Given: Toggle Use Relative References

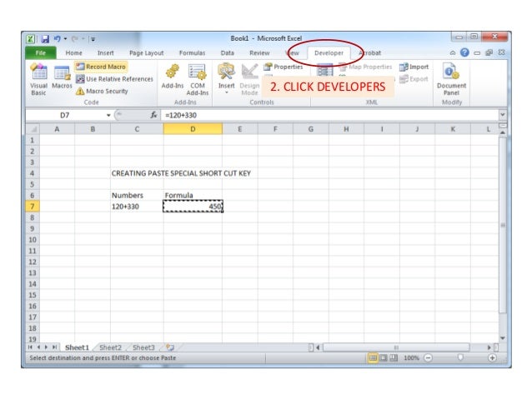Looking at the screenshot, I should 115,79.
